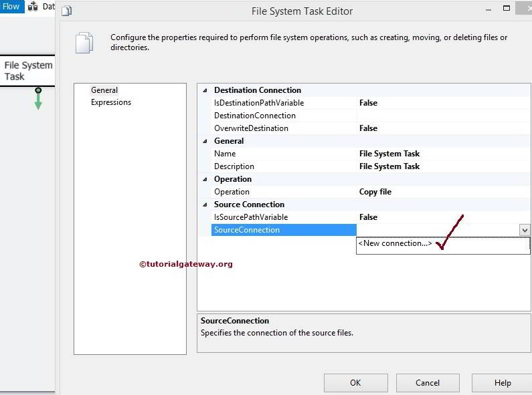This screenshot has height=395, width=532.
Task: Select the IsSourcePathVariable property label
Action: click(x=251, y=217)
